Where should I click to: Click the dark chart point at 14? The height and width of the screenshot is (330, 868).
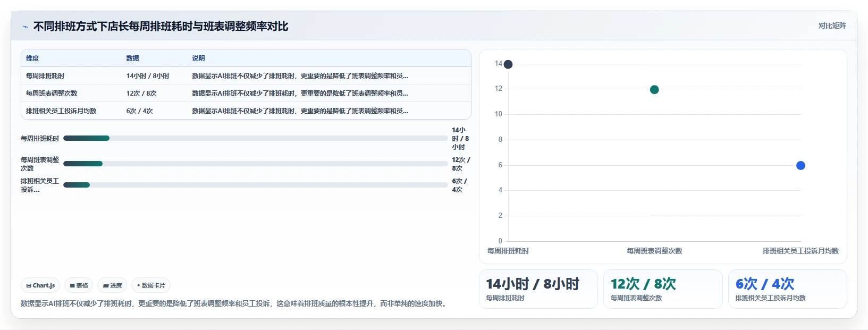point(508,64)
